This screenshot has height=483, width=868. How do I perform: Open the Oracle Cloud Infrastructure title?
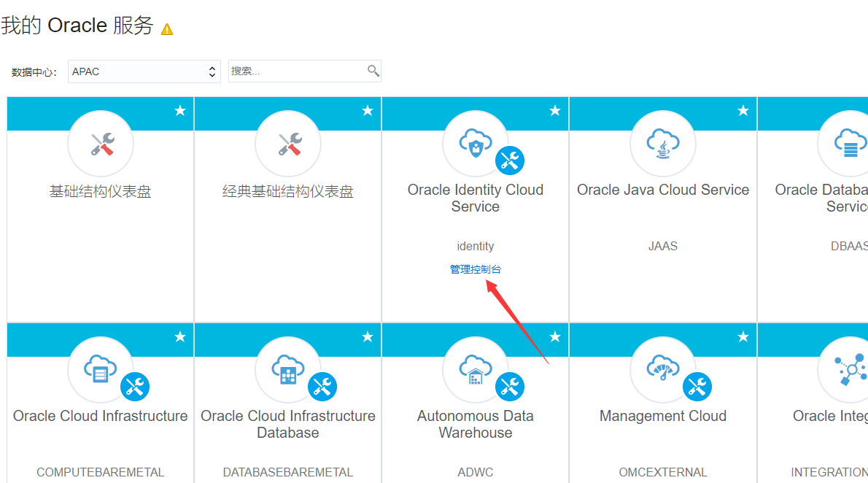pyautogui.click(x=100, y=416)
